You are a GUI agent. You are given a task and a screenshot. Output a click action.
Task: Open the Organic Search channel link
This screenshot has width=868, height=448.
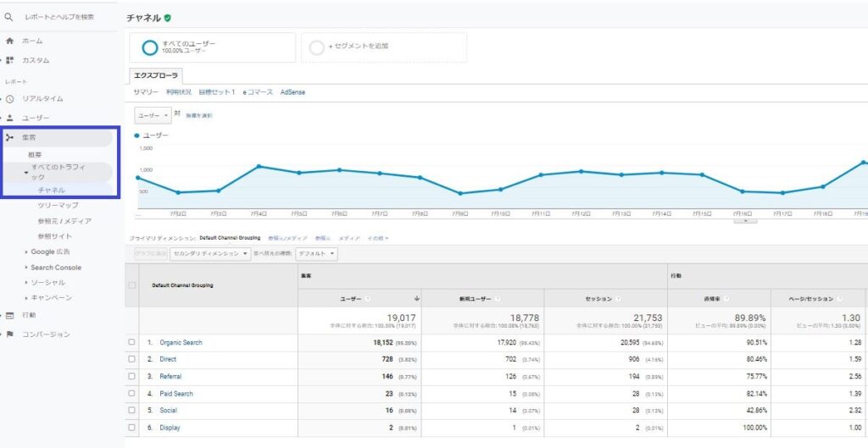[181, 342]
